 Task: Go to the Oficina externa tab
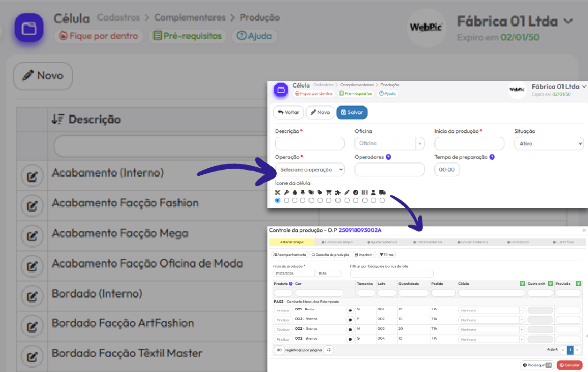[x=428, y=242]
